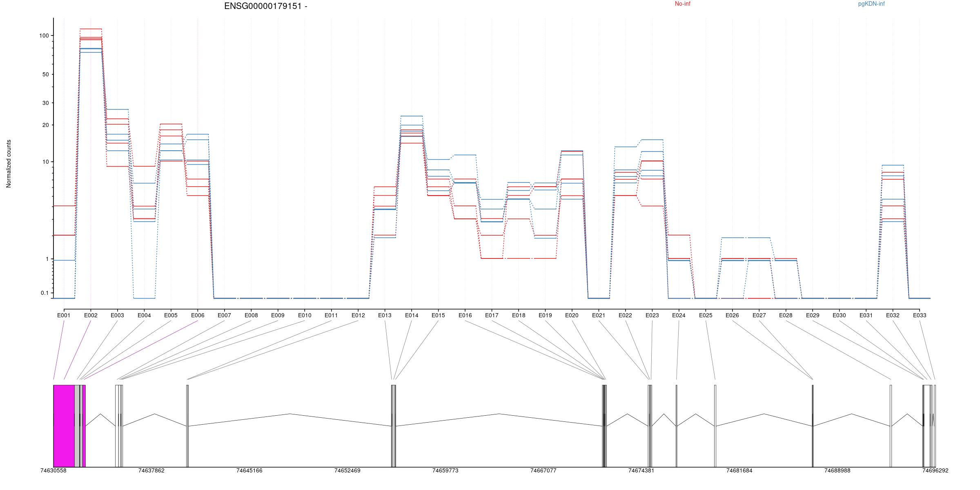Click the 100 tick on y-axis
The height and width of the screenshot is (490, 980).
point(44,36)
